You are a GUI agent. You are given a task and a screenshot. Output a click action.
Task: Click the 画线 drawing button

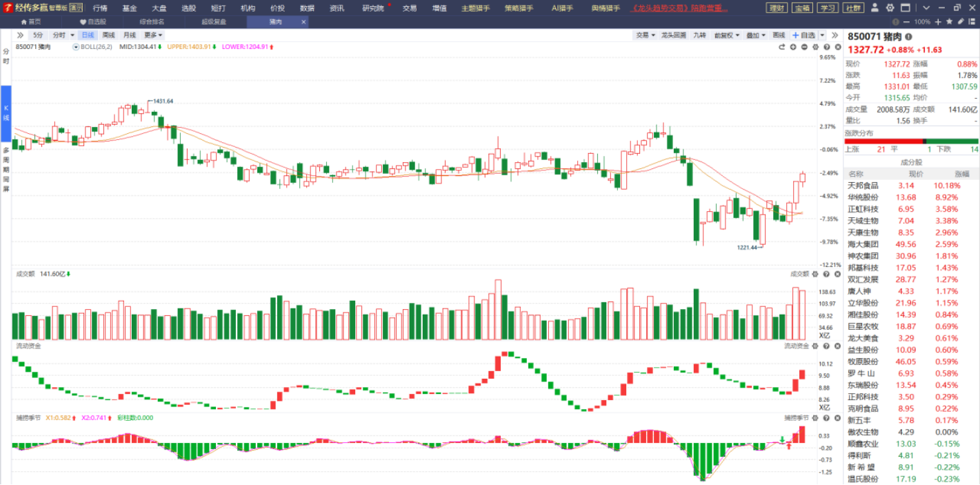(779, 34)
